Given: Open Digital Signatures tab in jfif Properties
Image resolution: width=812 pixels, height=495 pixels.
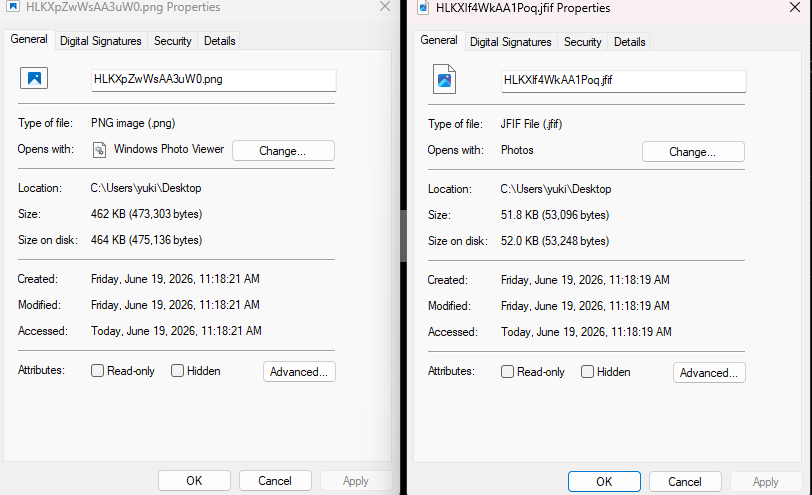Looking at the screenshot, I should coord(511,42).
